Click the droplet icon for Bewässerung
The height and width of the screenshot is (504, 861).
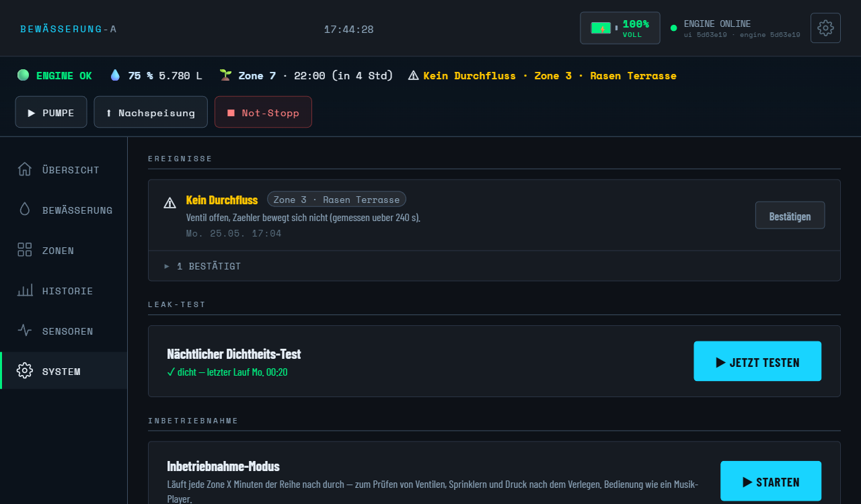(25, 210)
